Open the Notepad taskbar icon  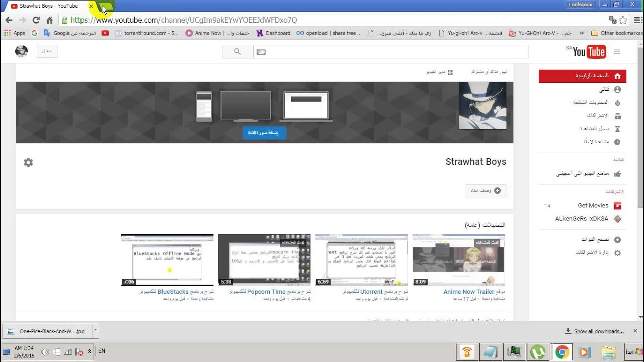click(490, 352)
